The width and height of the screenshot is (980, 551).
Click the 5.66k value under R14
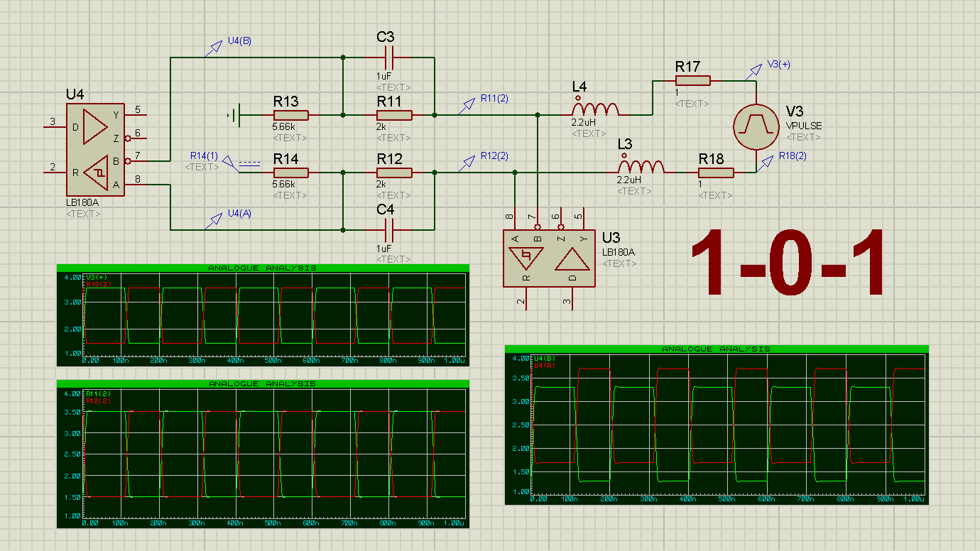click(283, 184)
